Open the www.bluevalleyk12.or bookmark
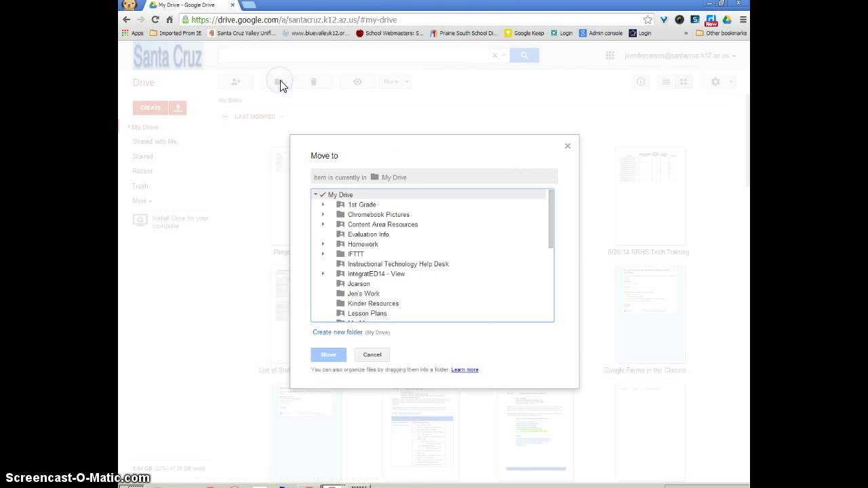 click(316, 33)
